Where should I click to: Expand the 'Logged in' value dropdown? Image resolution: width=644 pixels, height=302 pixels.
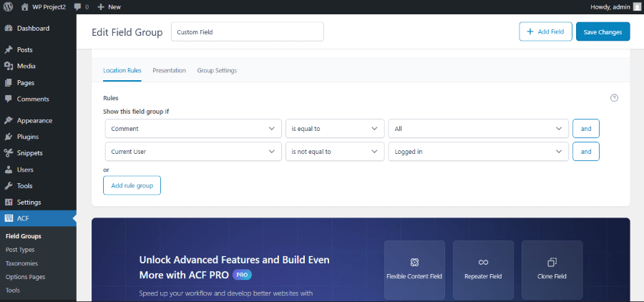pyautogui.click(x=478, y=152)
